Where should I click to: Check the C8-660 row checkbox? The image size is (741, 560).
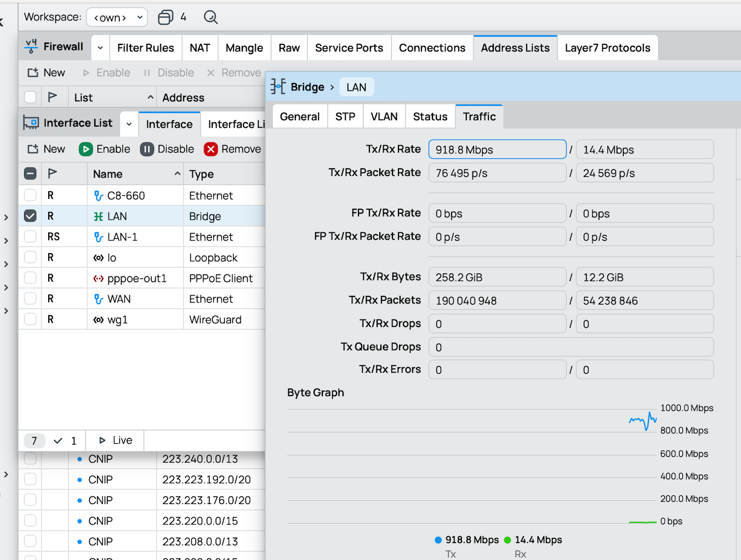click(30, 195)
